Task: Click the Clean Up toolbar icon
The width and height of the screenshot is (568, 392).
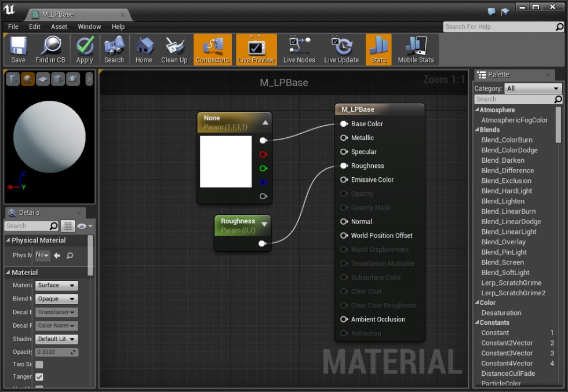Action: pyautogui.click(x=174, y=49)
